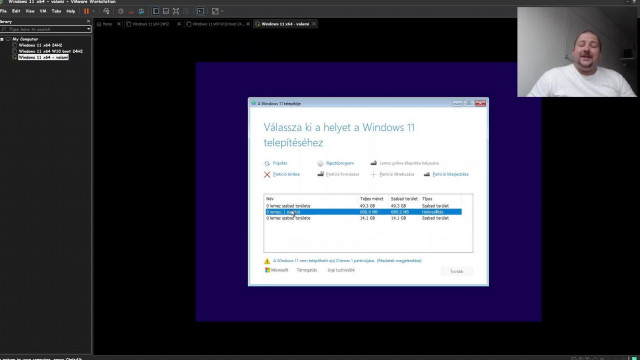Open the Edit menu
Image resolution: width=640 pixels, height=360 pixels.
tap(16, 11)
